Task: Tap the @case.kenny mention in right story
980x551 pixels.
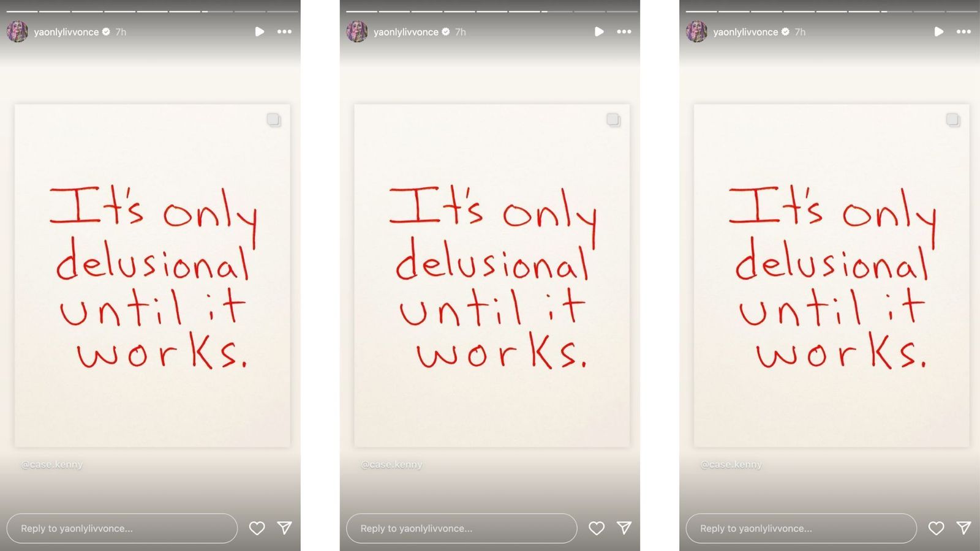Action: click(731, 465)
